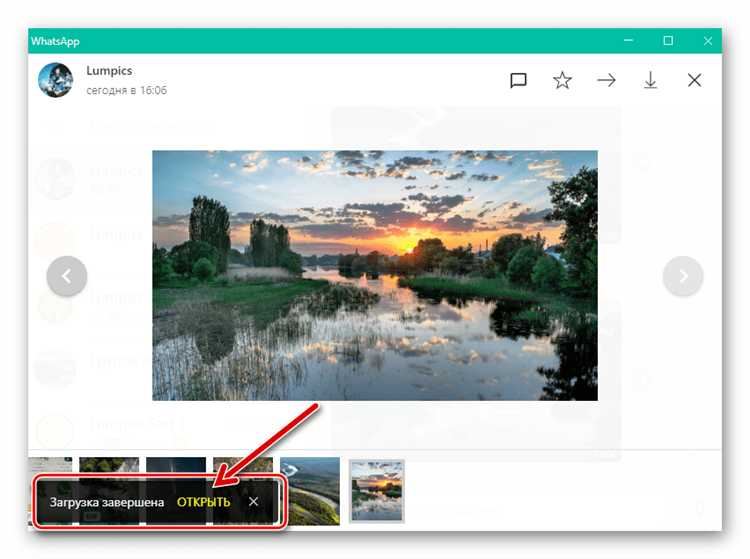Go to the previous photo

(x=67, y=276)
